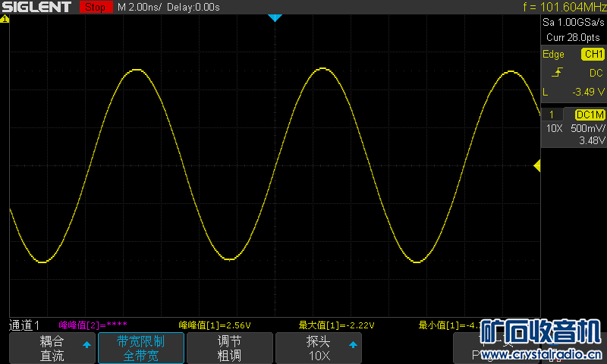Click the 最小值[1] measurement readout
Image resolution: width=607 pixels, height=364 pixels.
(449, 325)
